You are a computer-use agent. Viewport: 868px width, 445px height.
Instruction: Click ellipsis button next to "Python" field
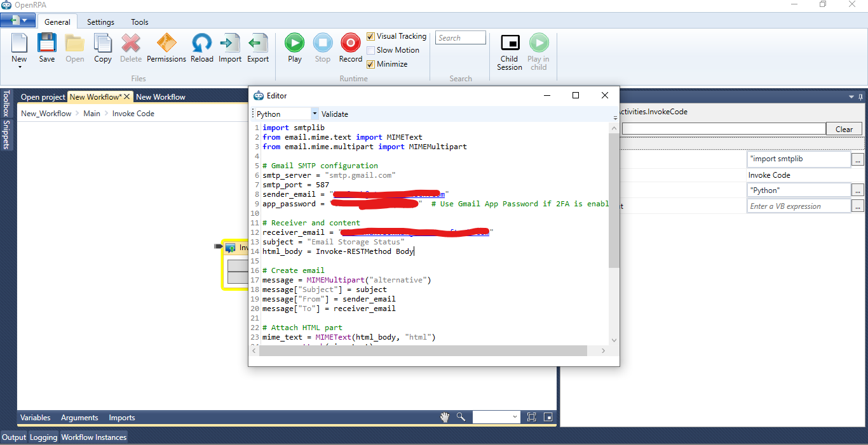pos(858,190)
